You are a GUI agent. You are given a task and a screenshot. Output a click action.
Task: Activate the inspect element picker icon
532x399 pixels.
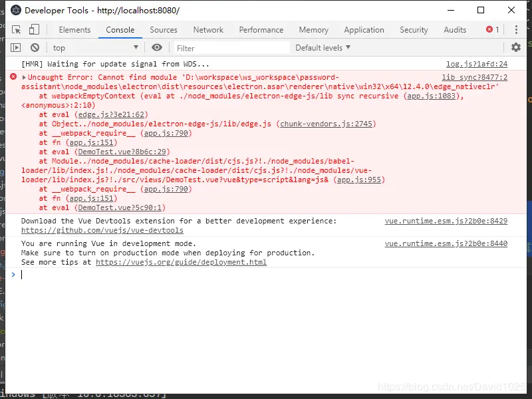(x=16, y=30)
